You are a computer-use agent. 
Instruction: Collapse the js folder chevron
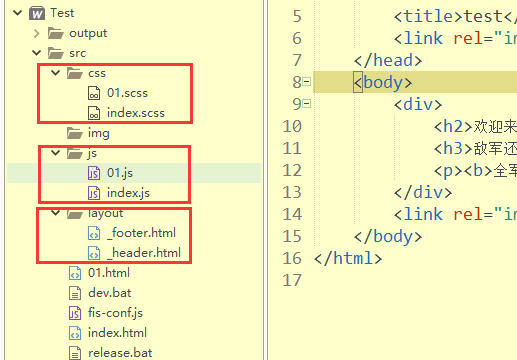click(55, 153)
